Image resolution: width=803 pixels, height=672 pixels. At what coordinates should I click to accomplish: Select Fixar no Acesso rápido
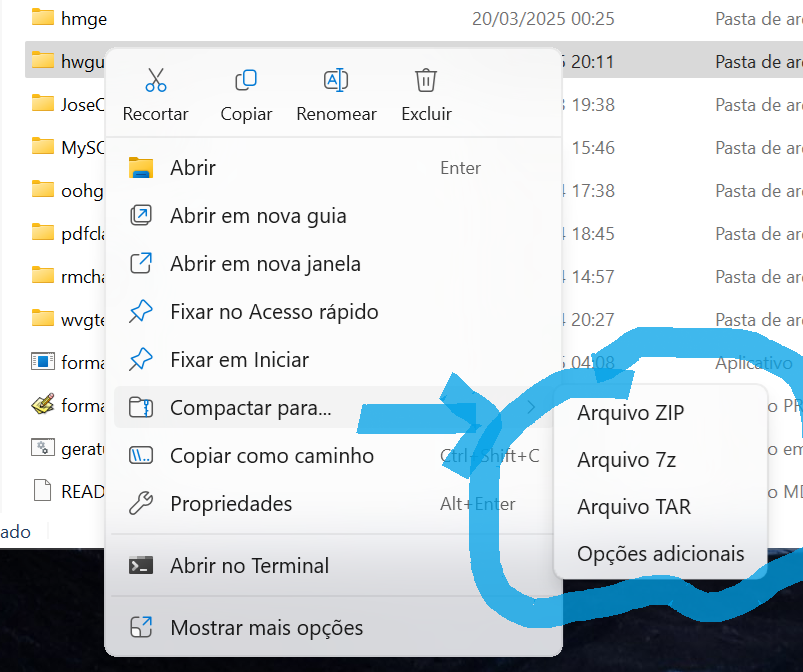(333, 312)
